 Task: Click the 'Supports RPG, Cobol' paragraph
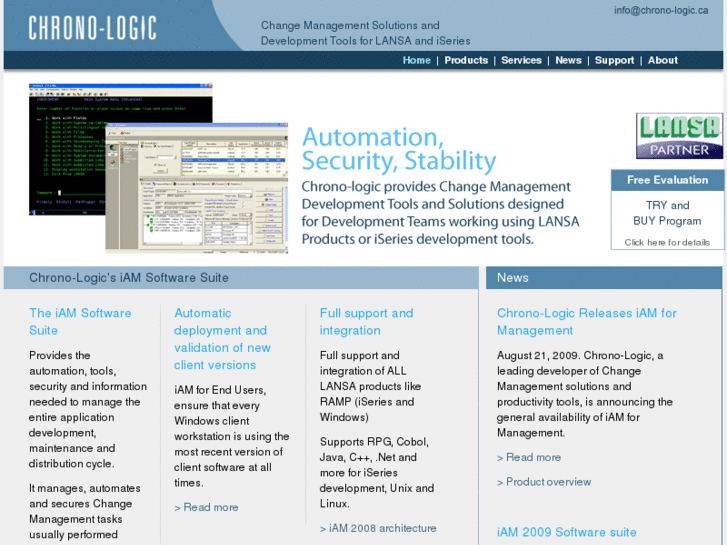coord(376,473)
